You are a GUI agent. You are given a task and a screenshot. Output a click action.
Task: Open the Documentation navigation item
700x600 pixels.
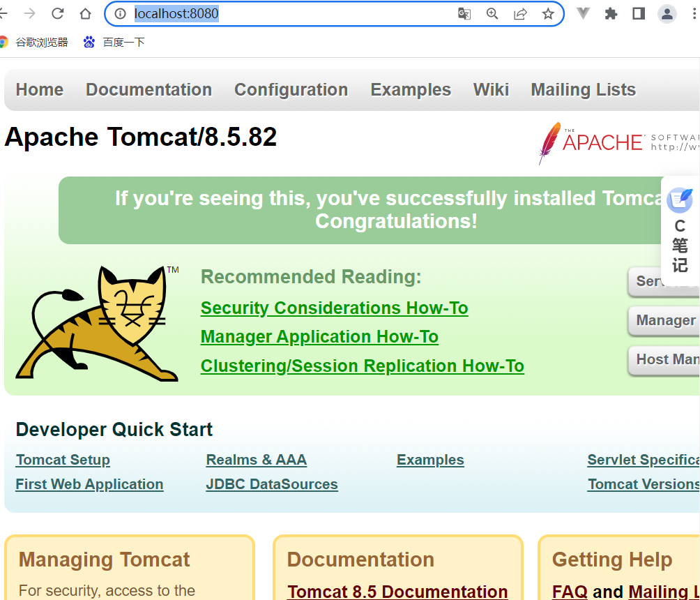(149, 90)
